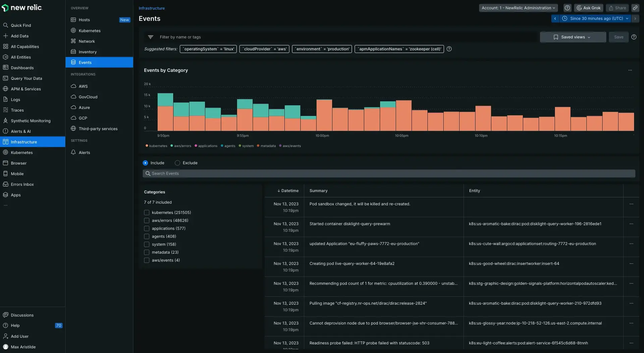Uncheck the kubernetes (251505) category
Viewport: 644px width, 353px height.
point(147,212)
